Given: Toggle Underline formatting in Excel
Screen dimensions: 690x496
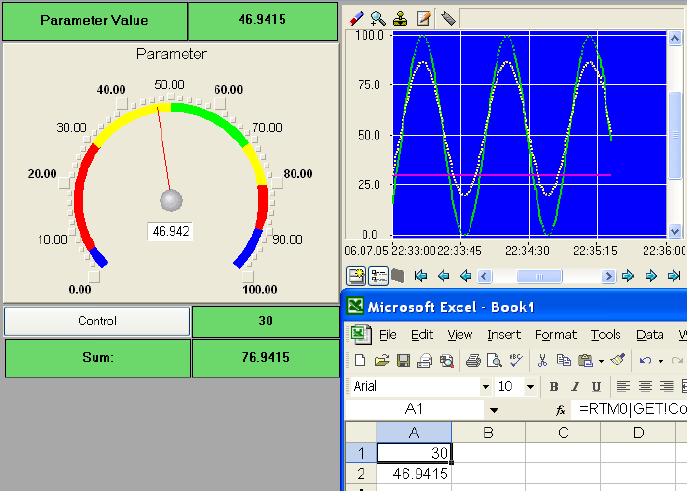Looking at the screenshot, I should [596, 387].
